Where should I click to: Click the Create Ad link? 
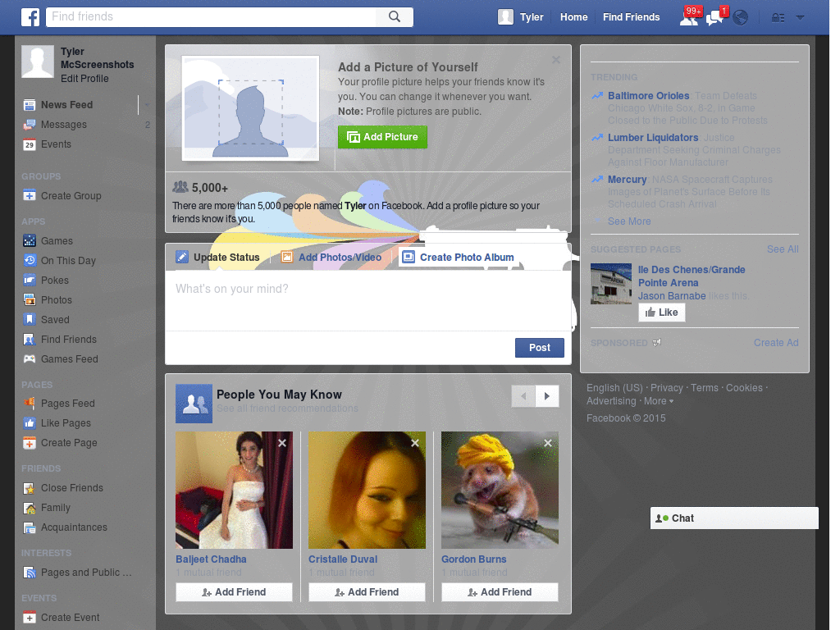pyautogui.click(x=776, y=343)
